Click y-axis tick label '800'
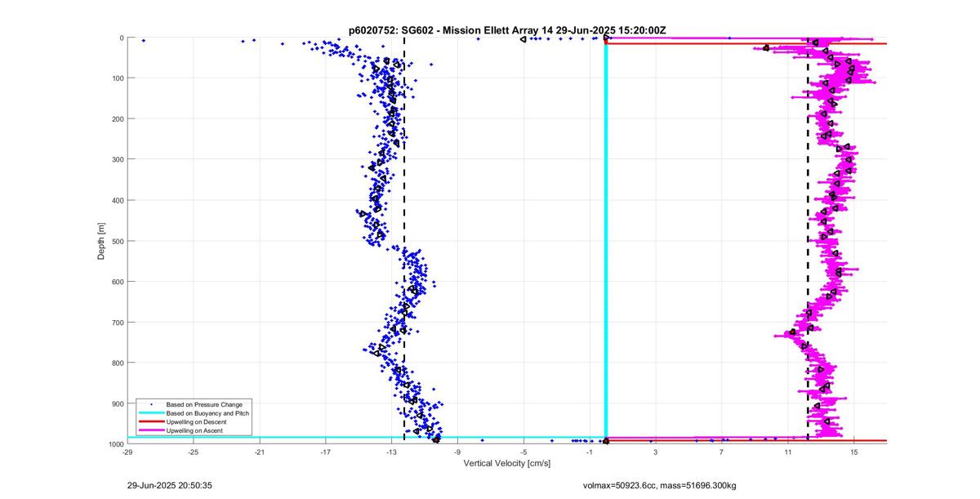 [x=118, y=363]
